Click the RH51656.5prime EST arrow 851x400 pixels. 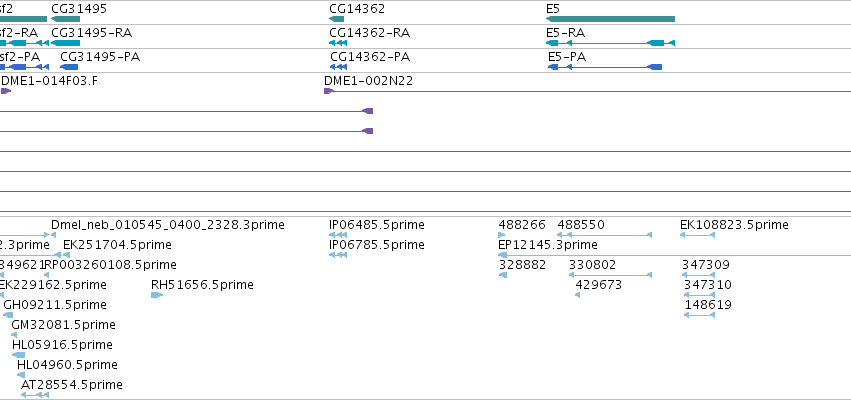pyautogui.click(x=157, y=295)
